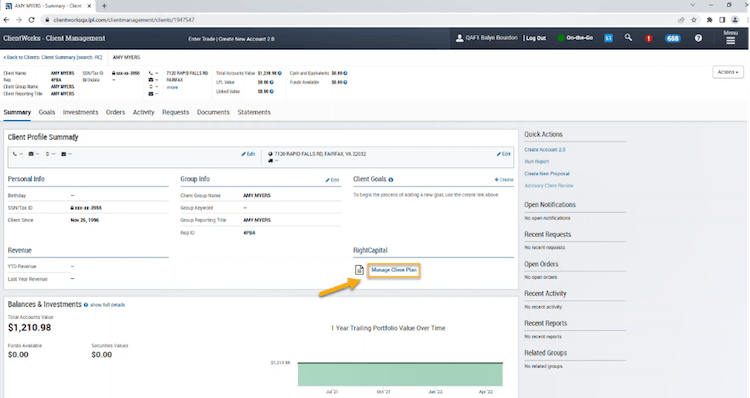Open the browser side panel icon
750x398 pixels.
point(722,20)
